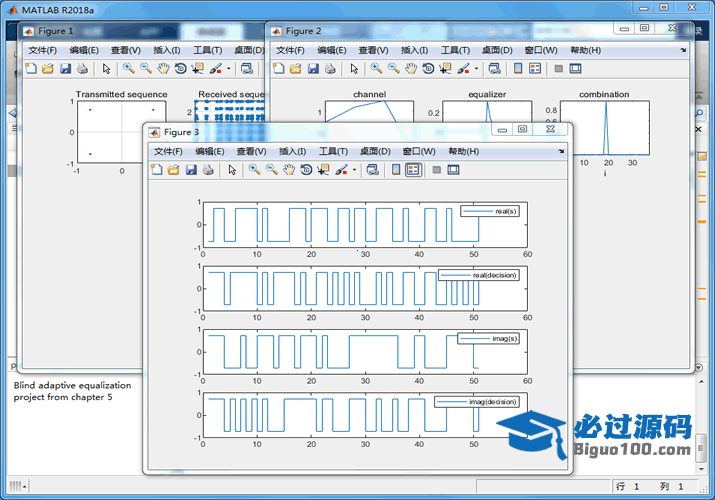Select Zoom In tool in Figure 3

click(254, 170)
